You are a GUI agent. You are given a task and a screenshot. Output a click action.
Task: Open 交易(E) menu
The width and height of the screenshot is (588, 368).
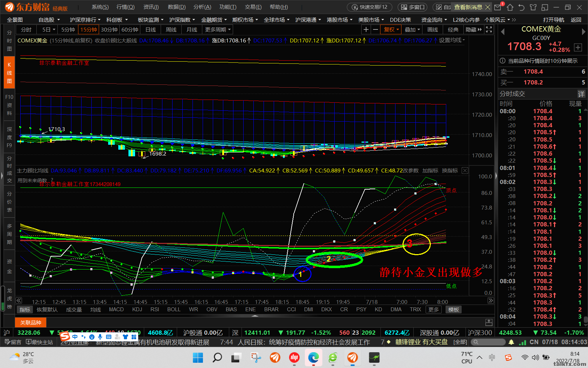click(x=253, y=7)
